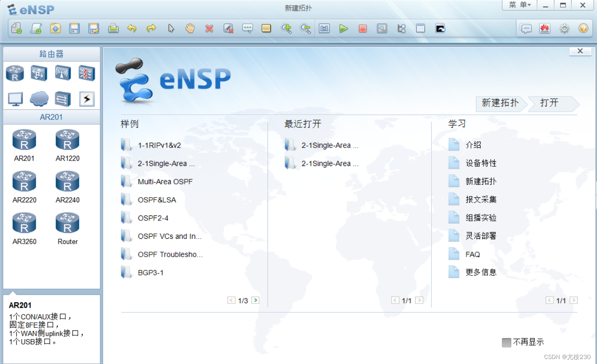This screenshot has width=597, height=364.
Task: Select the PC terminal category icon
Action: 15,99
